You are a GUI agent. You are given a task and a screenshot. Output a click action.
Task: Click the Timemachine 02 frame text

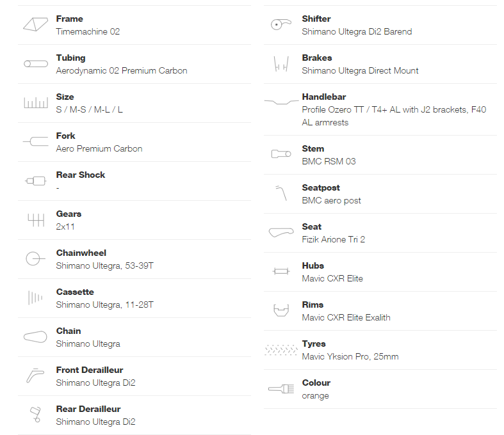pyautogui.click(x=88, y=31)
